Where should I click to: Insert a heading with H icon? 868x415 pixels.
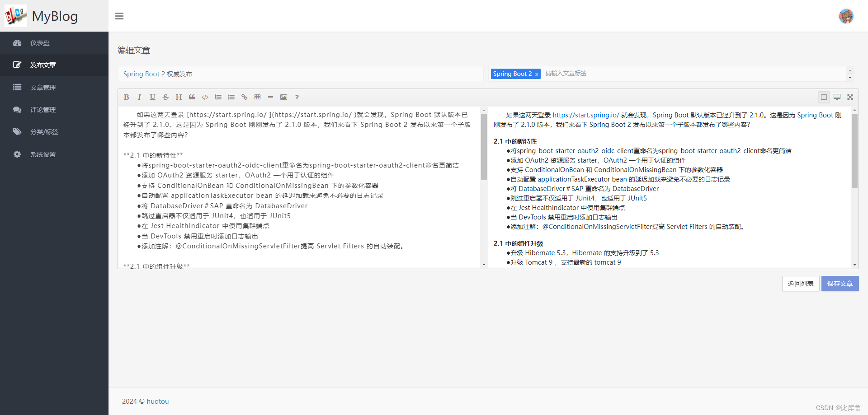click(179, 97)
